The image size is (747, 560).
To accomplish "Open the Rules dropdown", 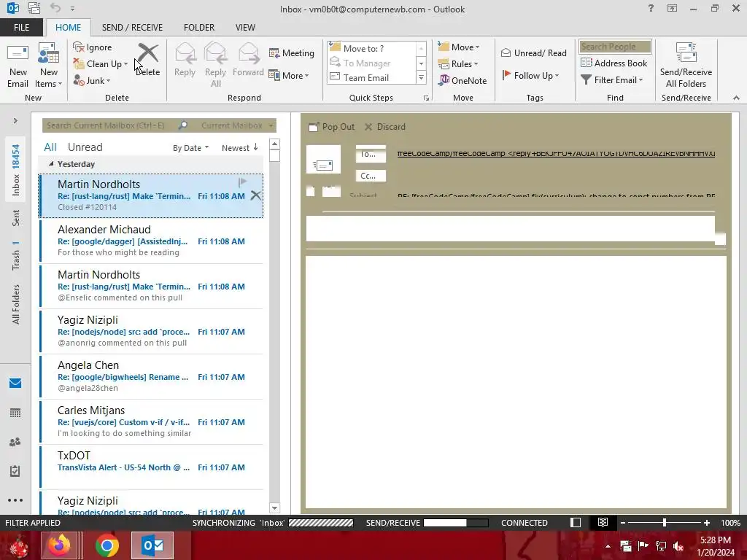I will [x=458, y=64].
